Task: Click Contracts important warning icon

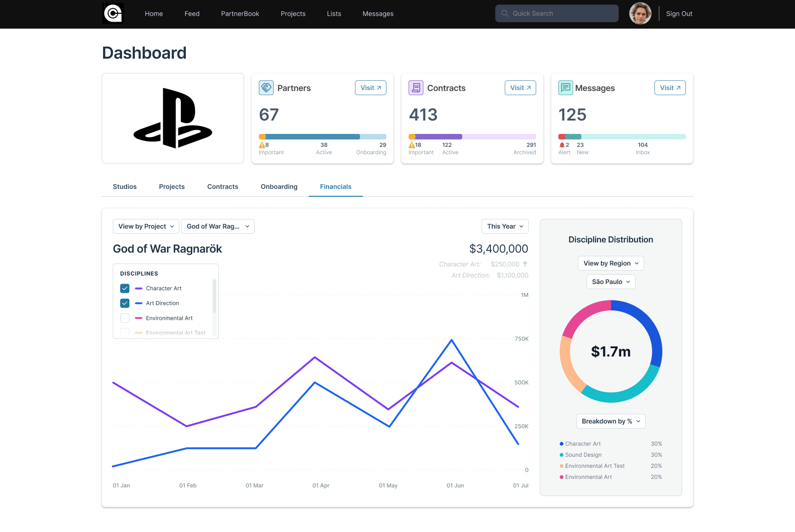Action: pos(411,145)
